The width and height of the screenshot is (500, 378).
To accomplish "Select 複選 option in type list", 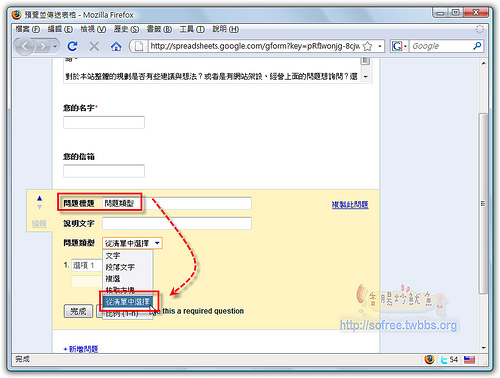I will tap(128, 278).
